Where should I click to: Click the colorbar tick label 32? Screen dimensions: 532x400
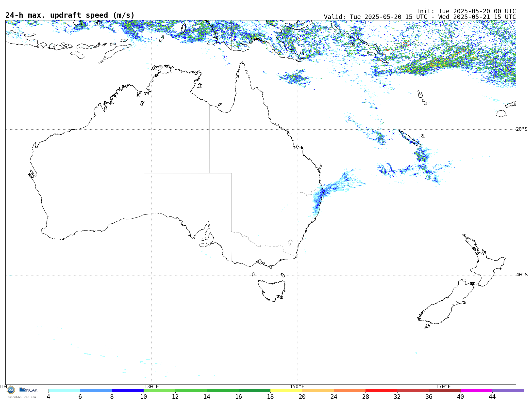coord(397,397)
